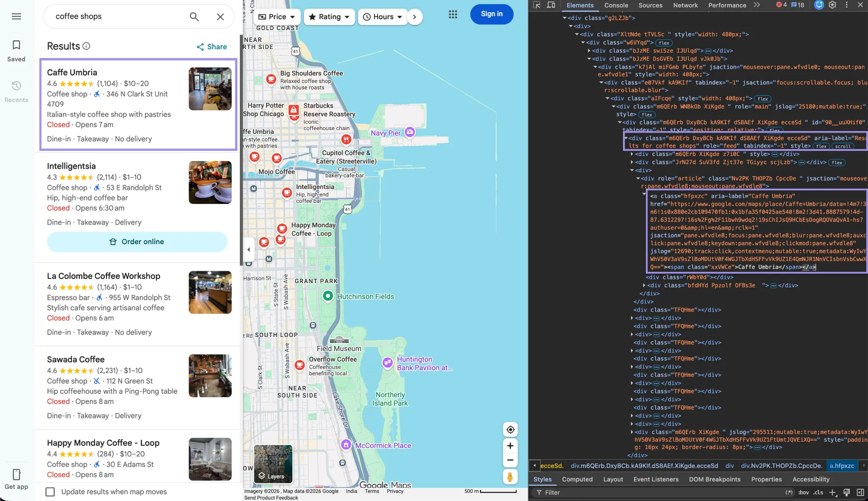The width and height of the screenshot is (868, 501).
Task: Show more DevTools tabs chevron
Action: pos(757,5)
